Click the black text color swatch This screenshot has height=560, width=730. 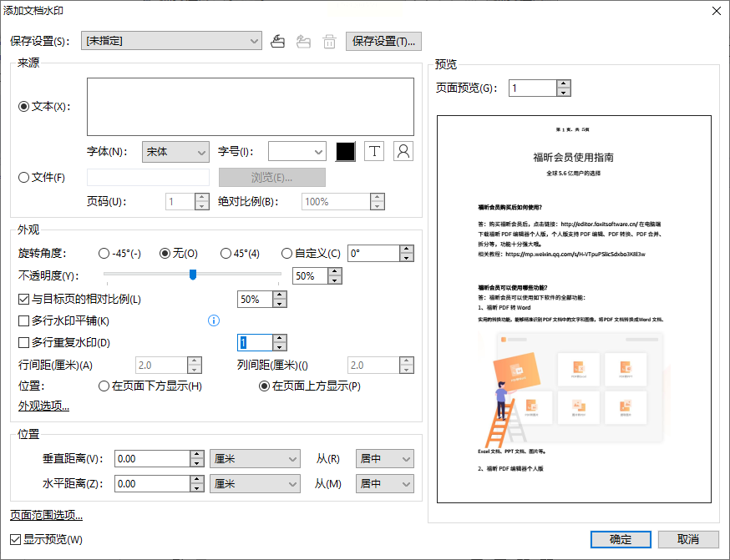click(346, 152)
